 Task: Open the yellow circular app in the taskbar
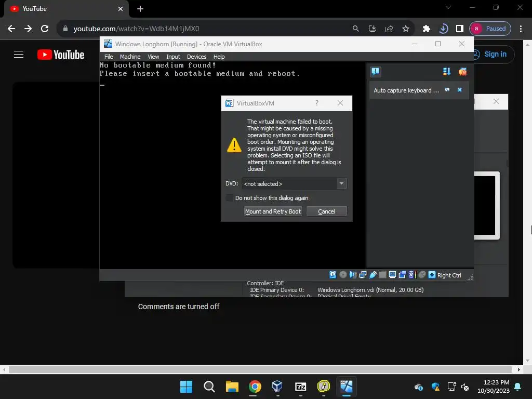click(323, 387)
